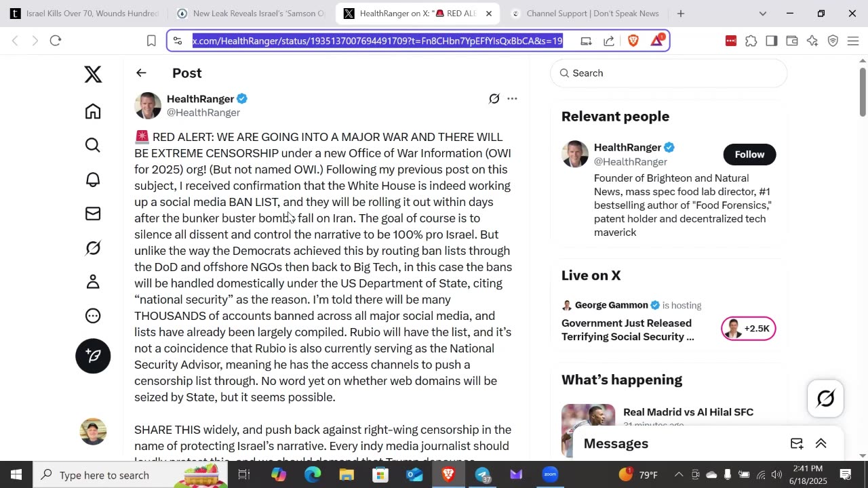868x488 pixels.
Task: Toggle the browser sidebar panel icon
Action: point(771,41)
